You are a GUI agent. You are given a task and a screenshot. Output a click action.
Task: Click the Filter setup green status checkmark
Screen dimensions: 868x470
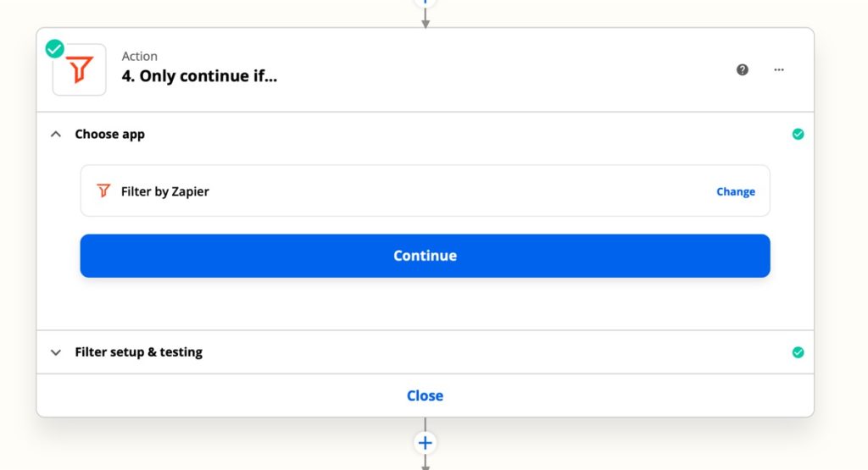tap(798, 352)
